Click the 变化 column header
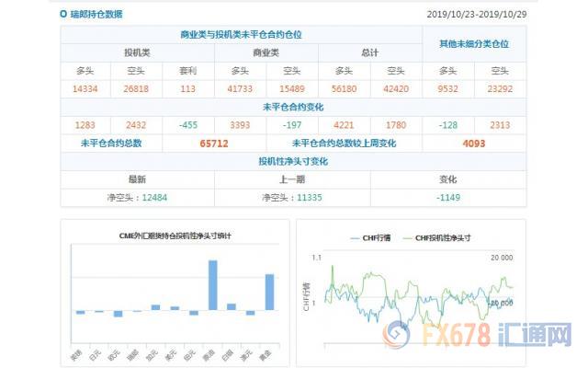This screenshot has width=588, height=368. [x=448, y=179]
